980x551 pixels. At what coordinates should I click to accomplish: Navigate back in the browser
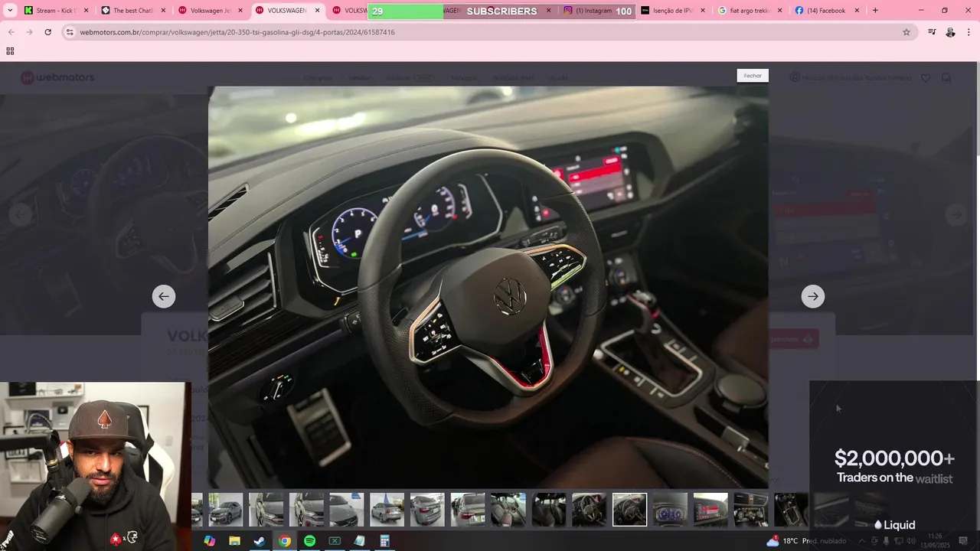[x=11, y=32]
